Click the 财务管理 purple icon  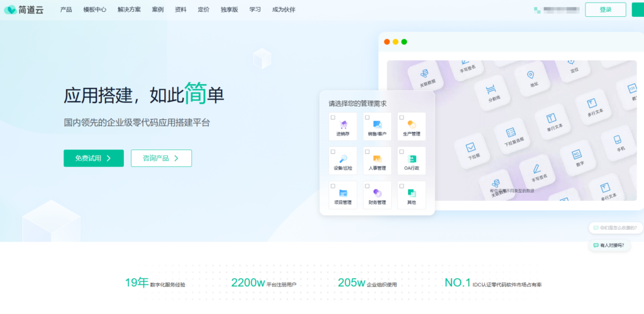377,192
